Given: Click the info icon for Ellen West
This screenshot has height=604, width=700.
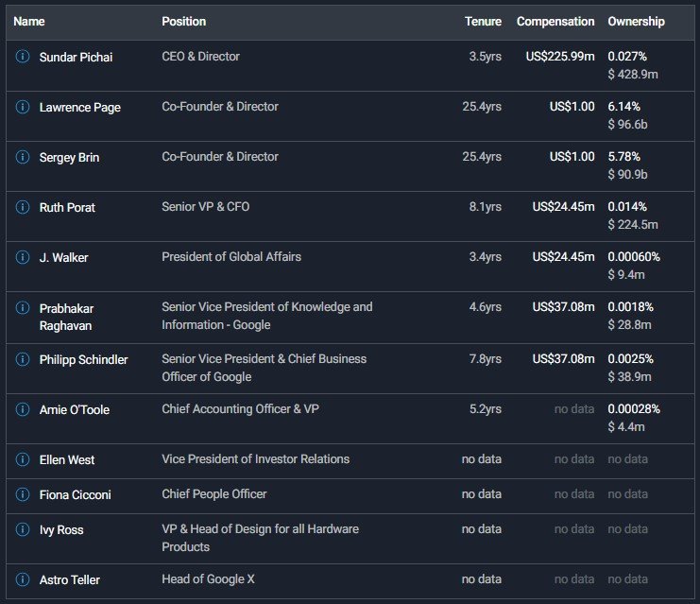Looking at the screenshot, I should (23, 459).
